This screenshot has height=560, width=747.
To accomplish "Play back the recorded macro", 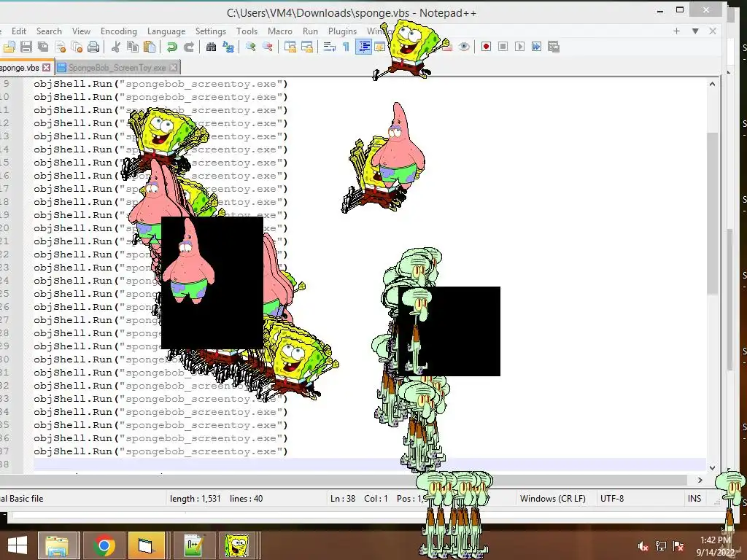I will pos(519,47).
